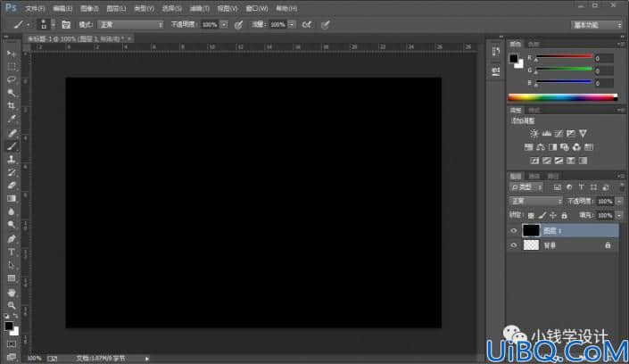629x364 pixels.
Task: Open the layer filter type dropdown 类型
Action: pos(526,187)
